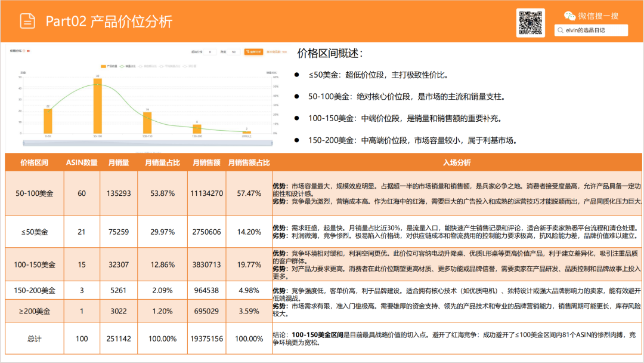This screenshot has height=363, width=644.
Task: Enable the 评分数 legend series
Action: click(x=191, y=66)
